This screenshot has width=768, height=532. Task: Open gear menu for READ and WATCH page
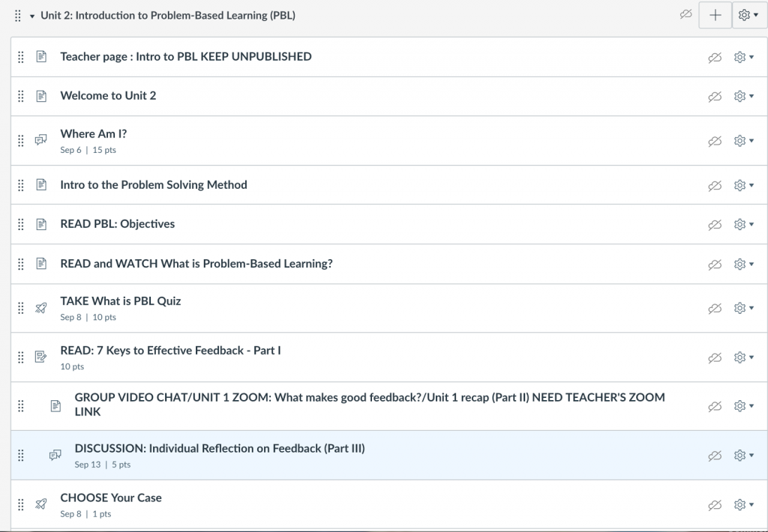click(x=743, y=265)
